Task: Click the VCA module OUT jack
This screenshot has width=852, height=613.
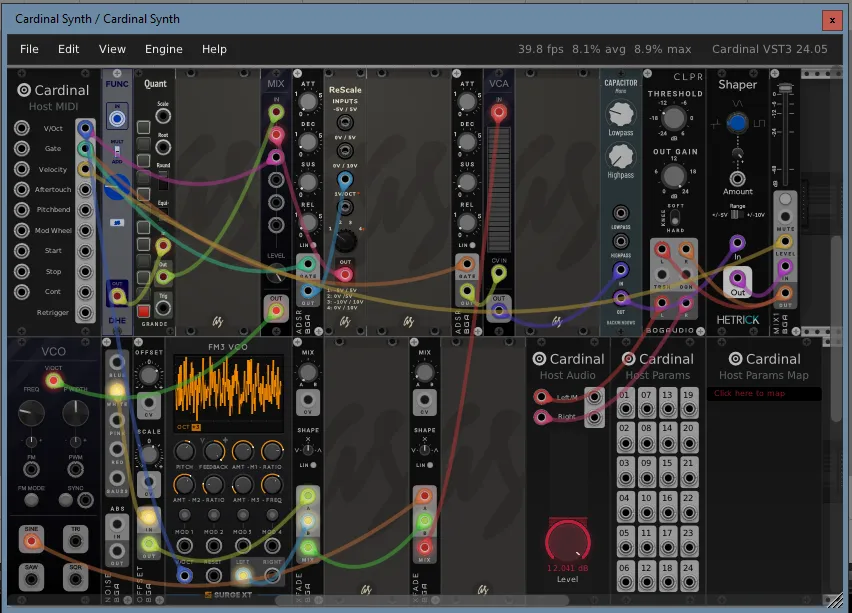Action: (x=498, y=311)
